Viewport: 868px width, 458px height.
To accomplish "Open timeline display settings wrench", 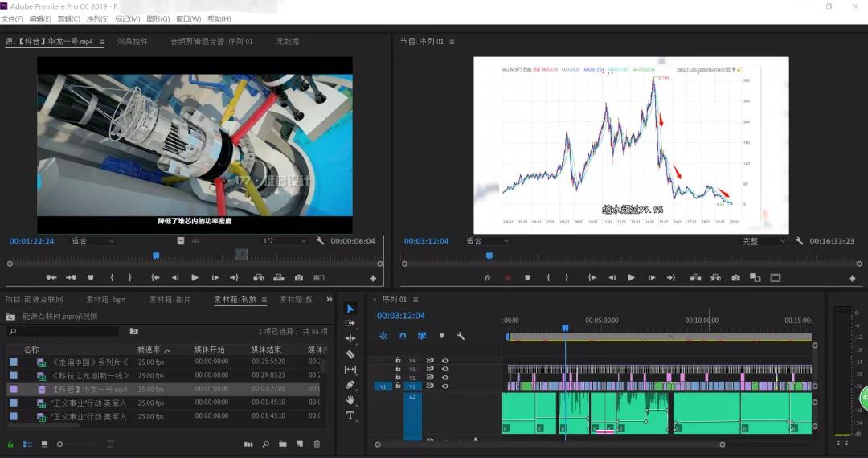I will point(461,336).
